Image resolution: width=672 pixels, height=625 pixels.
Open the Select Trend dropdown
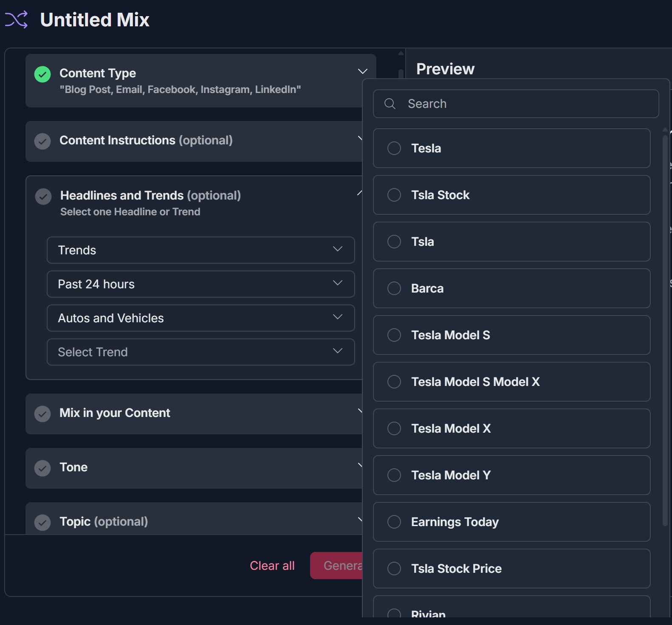tap(201, 352)
